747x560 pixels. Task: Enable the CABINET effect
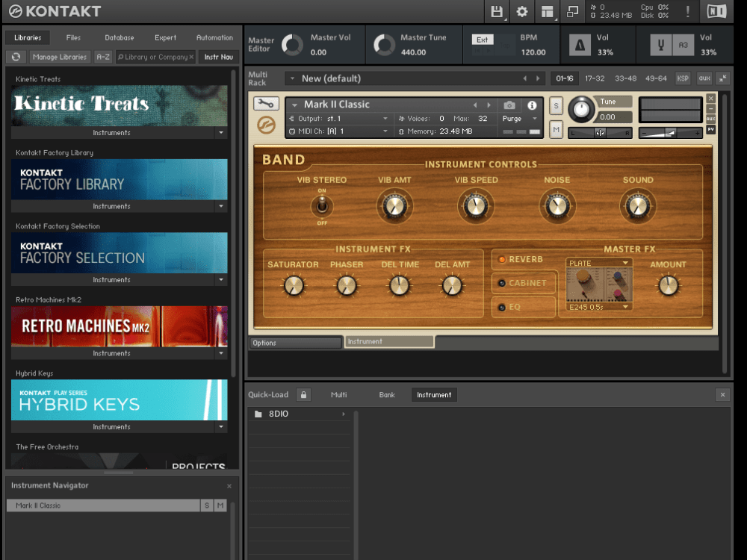[502, 283]
